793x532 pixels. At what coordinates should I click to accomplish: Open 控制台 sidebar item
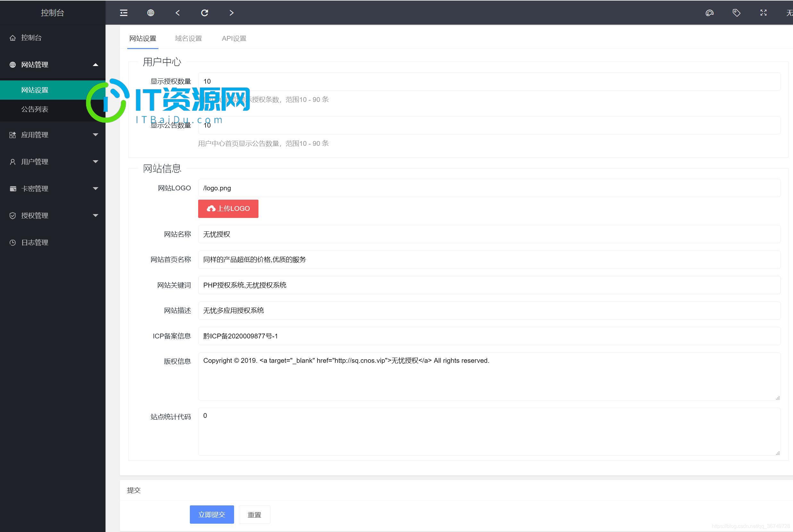click(53, 38)
